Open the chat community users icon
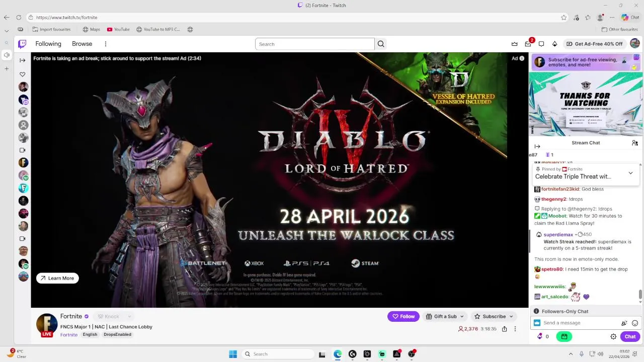This screenshot has width=644, height=362. coord(635,143)
